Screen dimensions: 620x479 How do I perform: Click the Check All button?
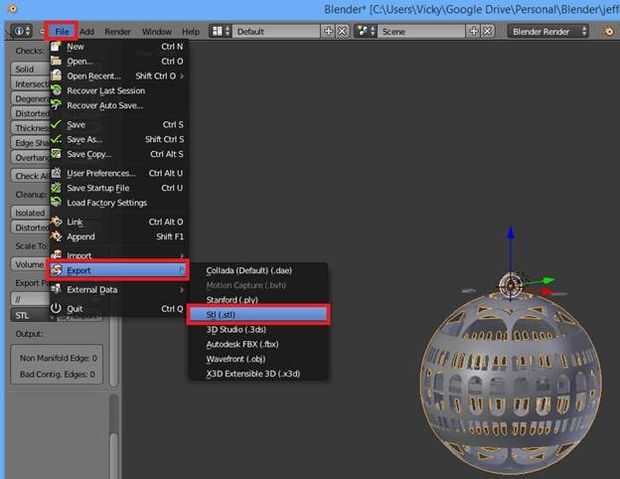point(30,176)
